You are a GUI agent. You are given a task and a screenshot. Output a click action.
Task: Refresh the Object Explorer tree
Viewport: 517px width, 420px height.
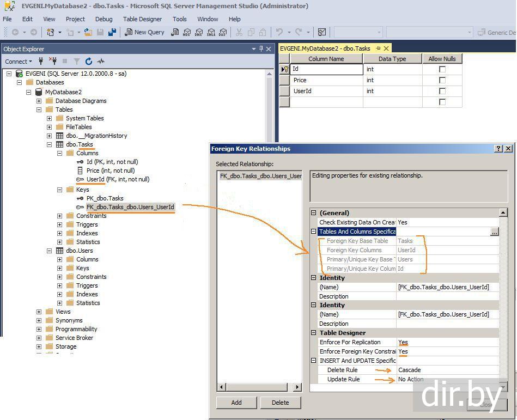point(89,62)
